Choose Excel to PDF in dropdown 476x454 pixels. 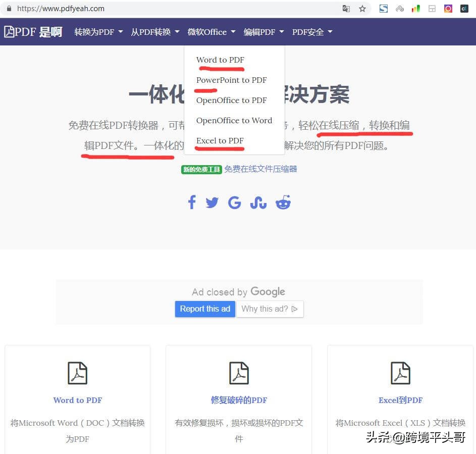220,140
